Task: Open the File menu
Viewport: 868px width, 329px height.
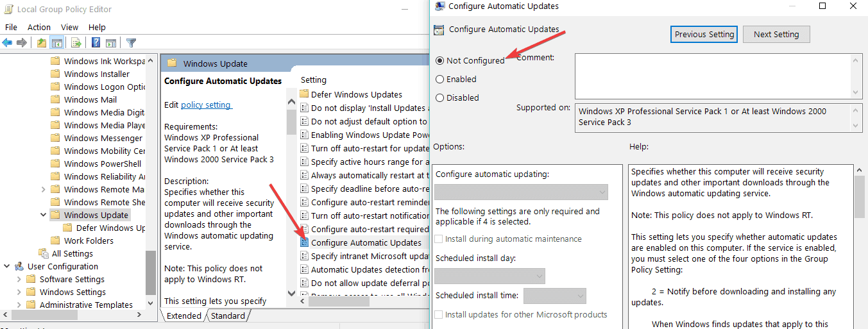Action: [11, 27]
